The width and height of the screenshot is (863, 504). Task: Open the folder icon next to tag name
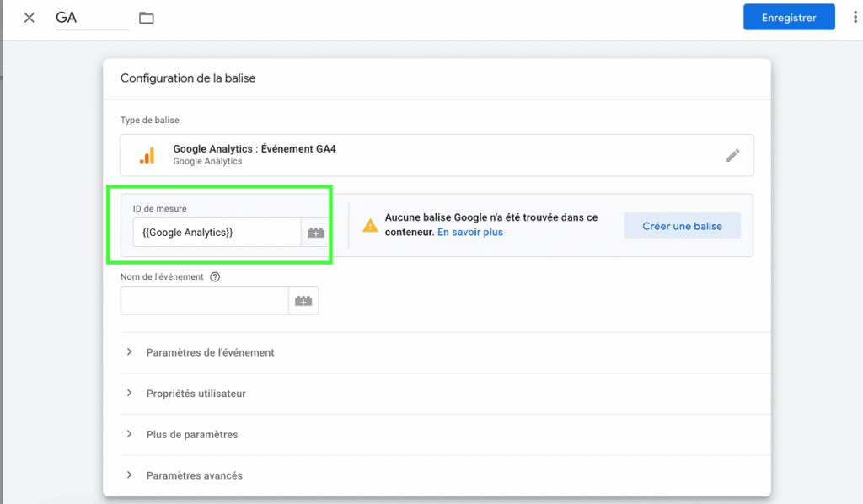click(147, 18)
